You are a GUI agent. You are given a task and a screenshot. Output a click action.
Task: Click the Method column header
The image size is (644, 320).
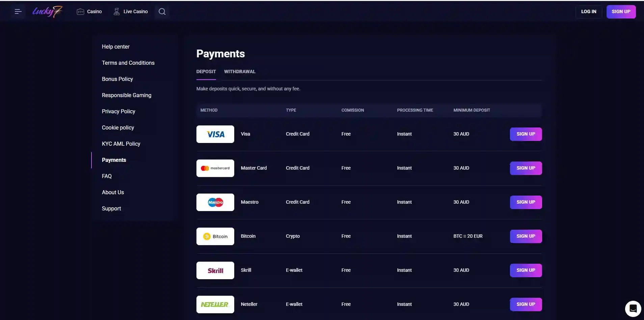(x=209, y=110)
